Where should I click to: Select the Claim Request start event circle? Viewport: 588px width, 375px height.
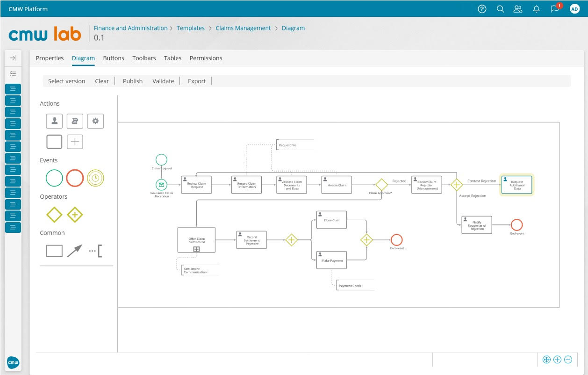tap(161, 160)
